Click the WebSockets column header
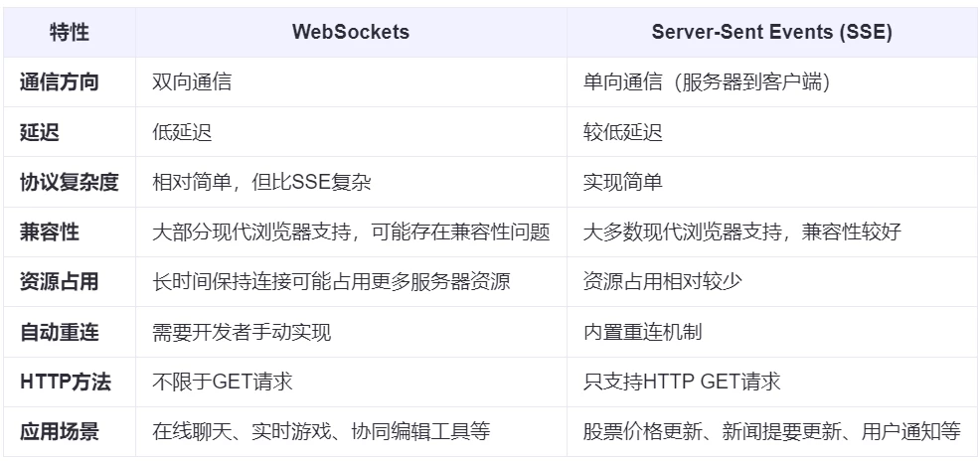Viewport: 980px width, 461px height. coord(350,32)
